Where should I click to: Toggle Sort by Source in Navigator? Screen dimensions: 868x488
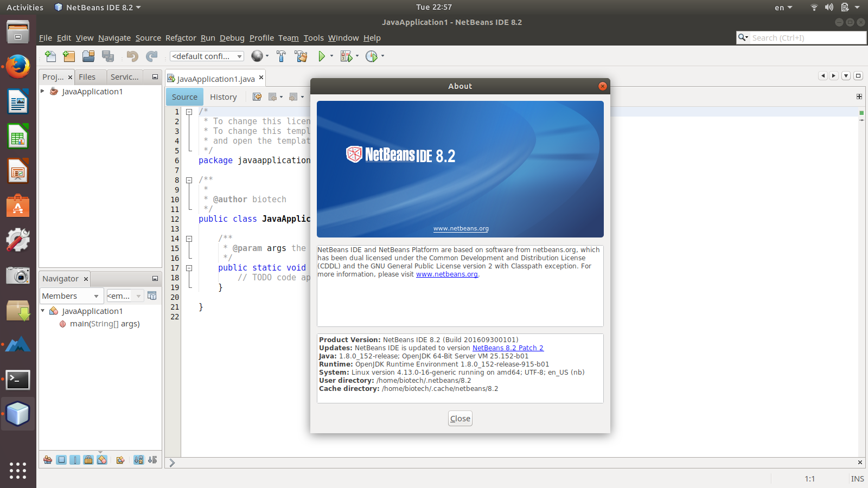pos(152,460)
